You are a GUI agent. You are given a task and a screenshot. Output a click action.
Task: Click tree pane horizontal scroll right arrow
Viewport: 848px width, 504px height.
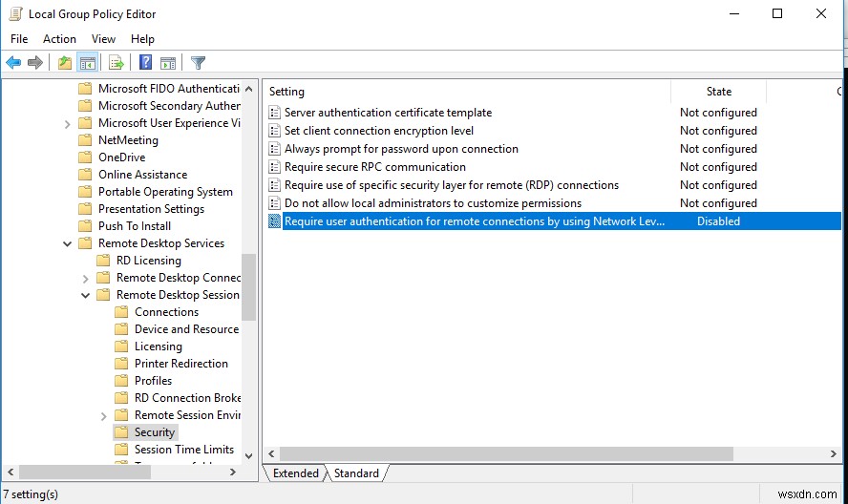coord(233,472)
